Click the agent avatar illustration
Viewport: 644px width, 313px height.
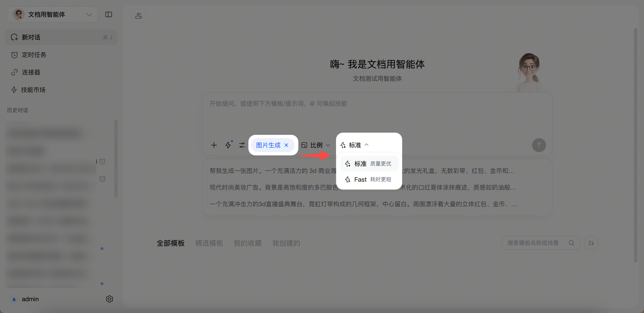[529, 72]
